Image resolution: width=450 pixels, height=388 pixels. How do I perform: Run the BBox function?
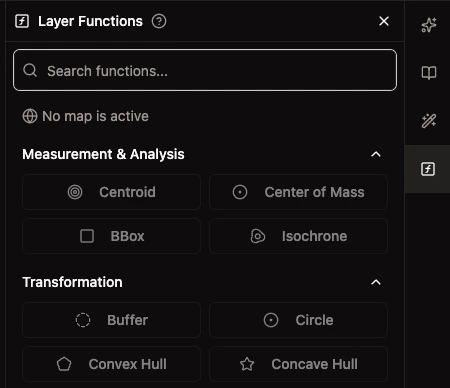pos(111,236)
